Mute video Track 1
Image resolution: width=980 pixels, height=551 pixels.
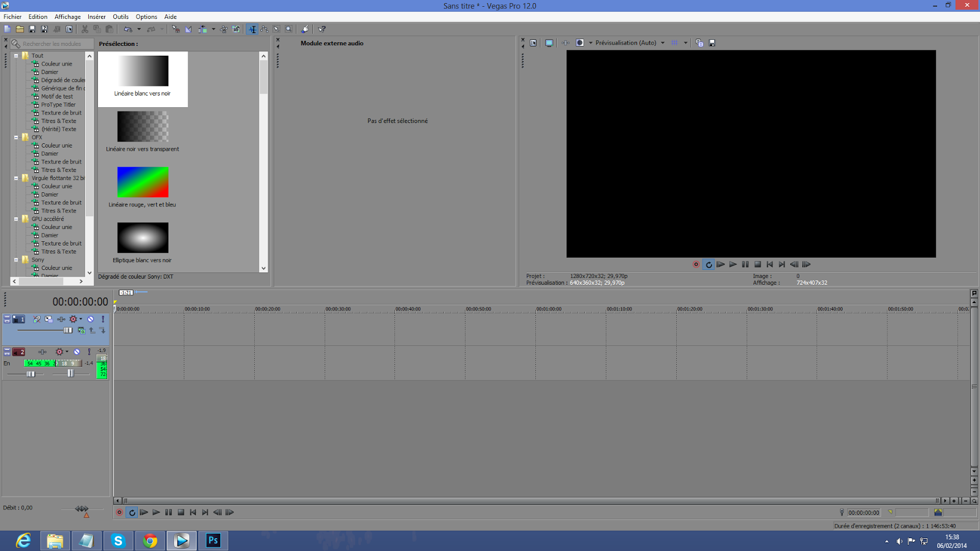click(91, 319)
